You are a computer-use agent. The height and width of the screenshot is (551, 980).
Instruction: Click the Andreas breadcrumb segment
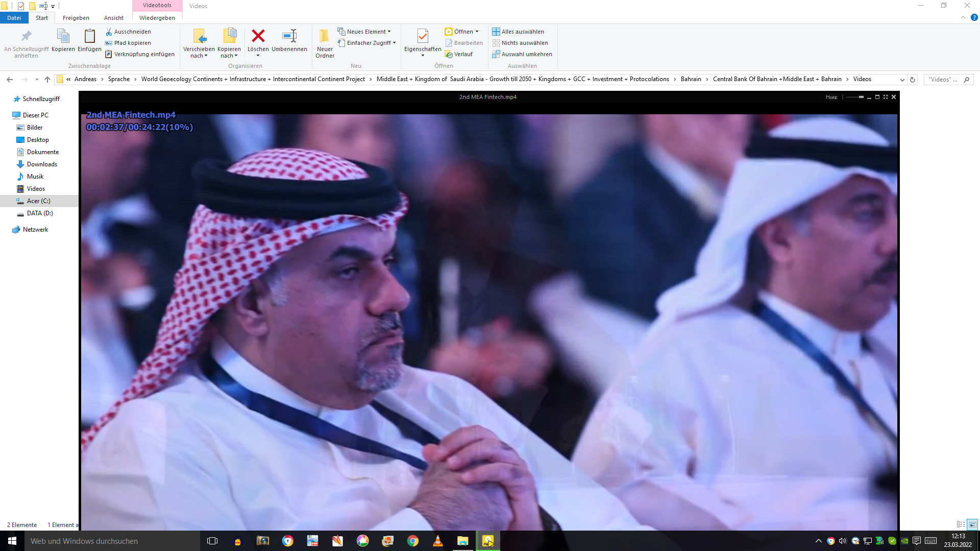pos(85,79)
